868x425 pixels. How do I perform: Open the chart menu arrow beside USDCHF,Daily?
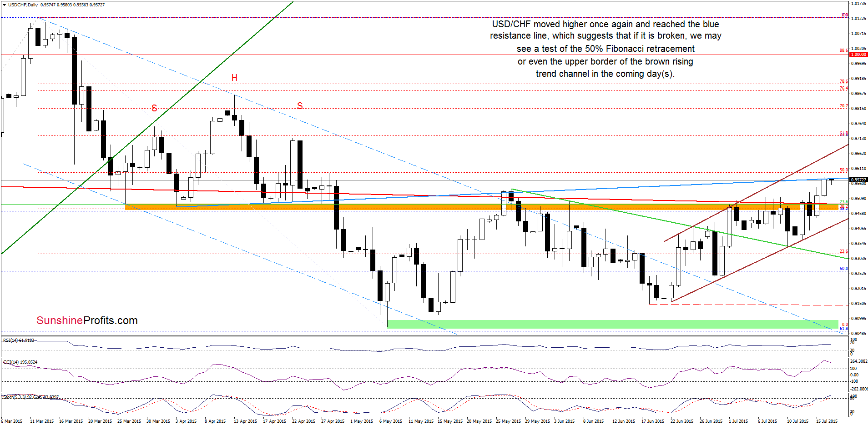coord(4,5)
